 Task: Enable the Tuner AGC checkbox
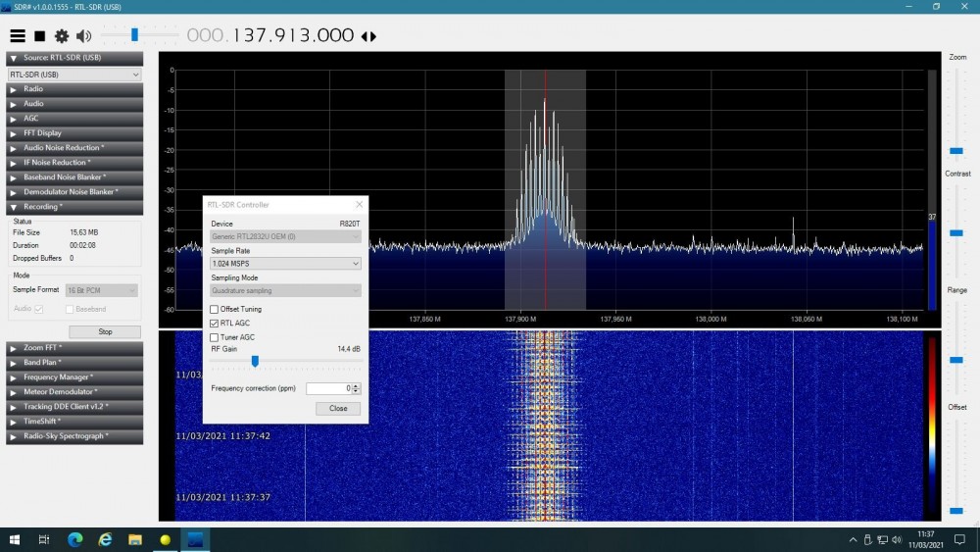tap(215, 337)
